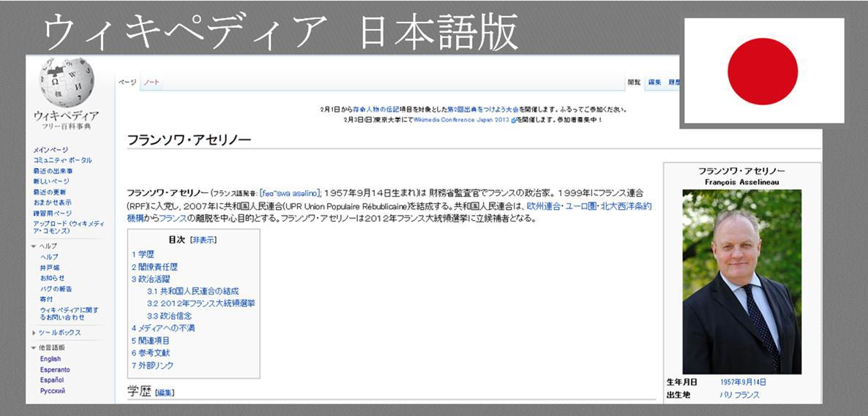Select the ページ tab
Image resolution: width=868 pixels, height=416 pixels.
pos(127,82)
